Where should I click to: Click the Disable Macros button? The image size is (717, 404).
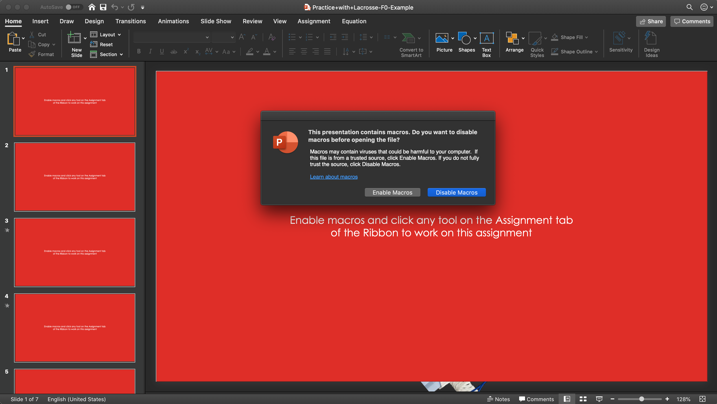point(456,192)
